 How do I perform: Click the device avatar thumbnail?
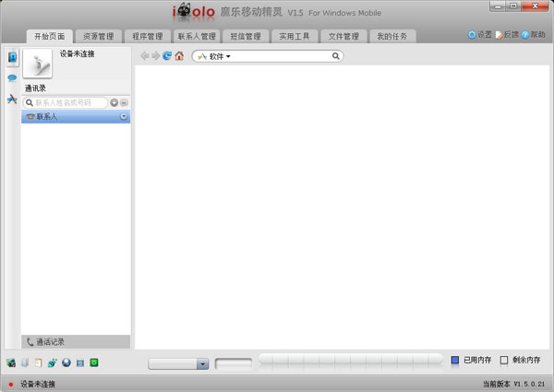click(38, 63)
